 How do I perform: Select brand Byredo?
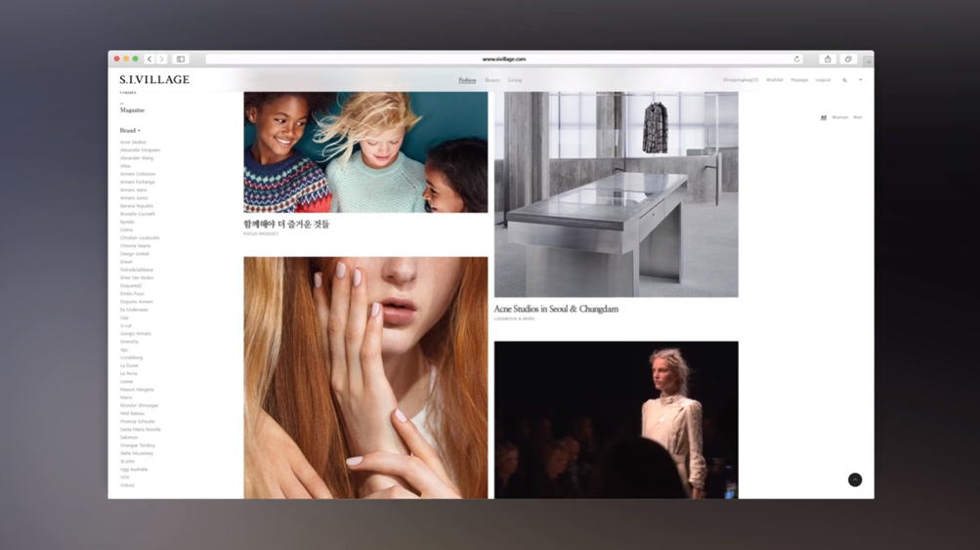[127, 222]
